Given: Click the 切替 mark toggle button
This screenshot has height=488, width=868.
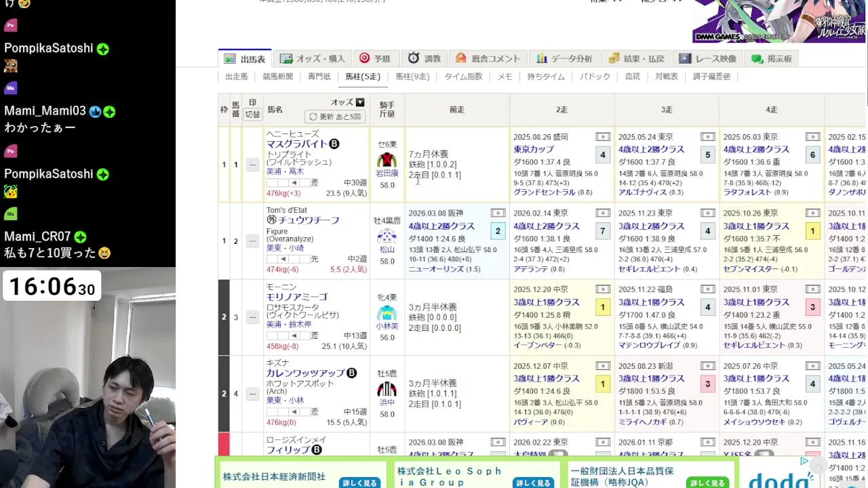Looking at the screenshot, I should pyautogui.click(x=252, y=115).
